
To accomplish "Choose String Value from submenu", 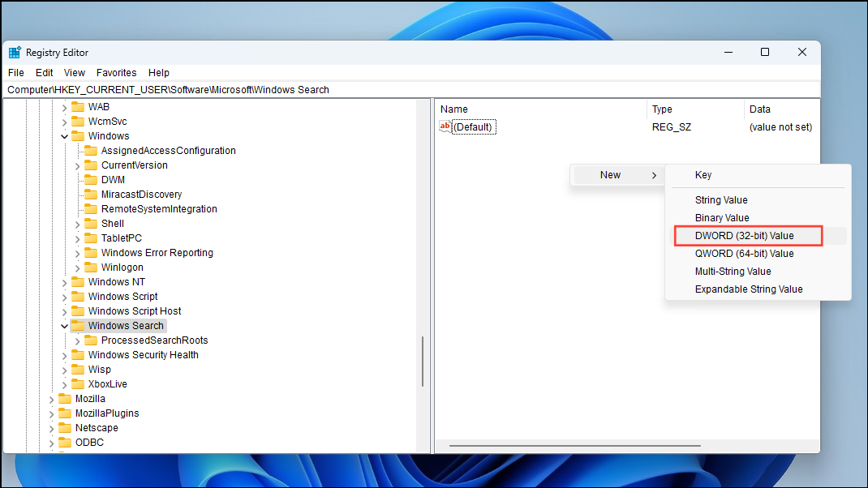I will (x=758, y=199).
